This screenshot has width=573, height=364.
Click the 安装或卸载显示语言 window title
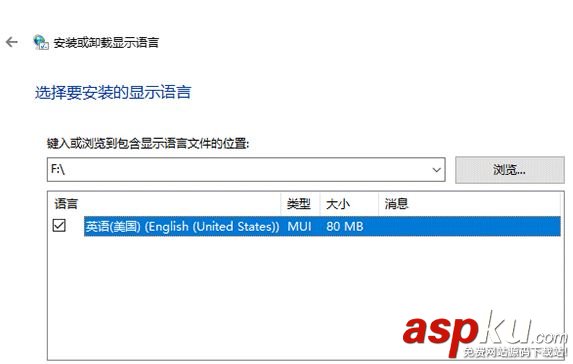(x=106, y=43)
